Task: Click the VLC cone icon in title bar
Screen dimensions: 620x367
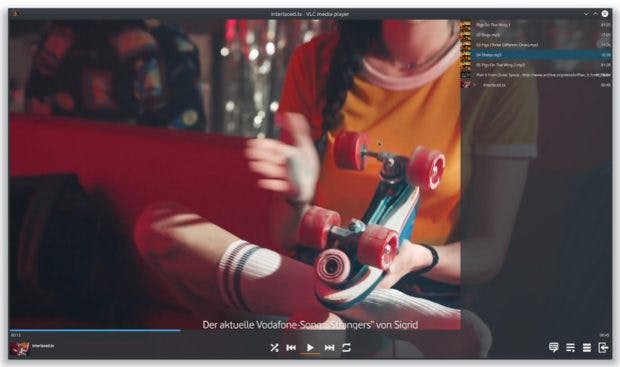Action: point(15,14)
